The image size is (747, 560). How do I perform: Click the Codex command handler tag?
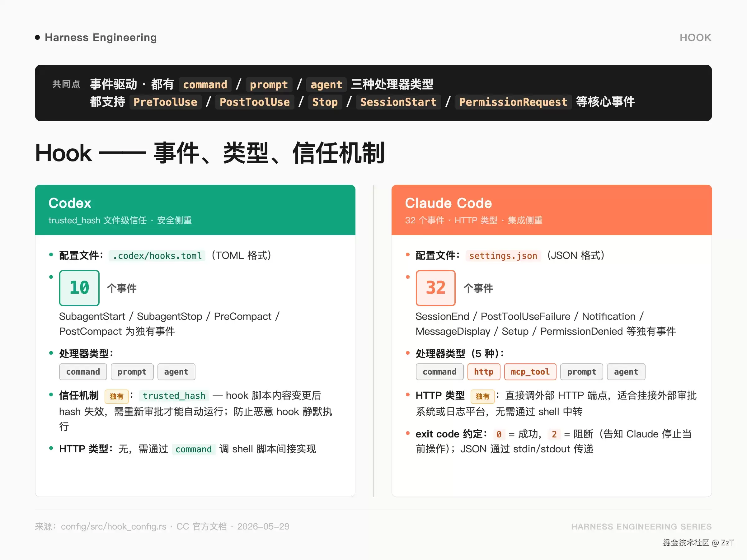point(83,372)
